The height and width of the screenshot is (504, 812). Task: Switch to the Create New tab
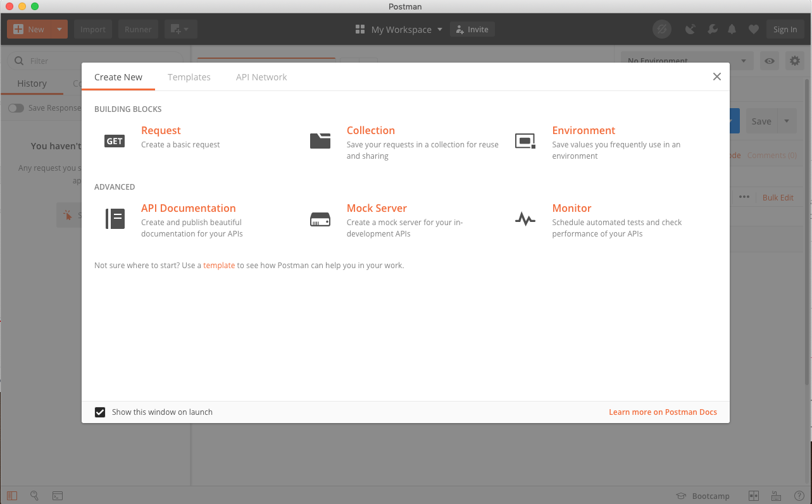point(118,77)
